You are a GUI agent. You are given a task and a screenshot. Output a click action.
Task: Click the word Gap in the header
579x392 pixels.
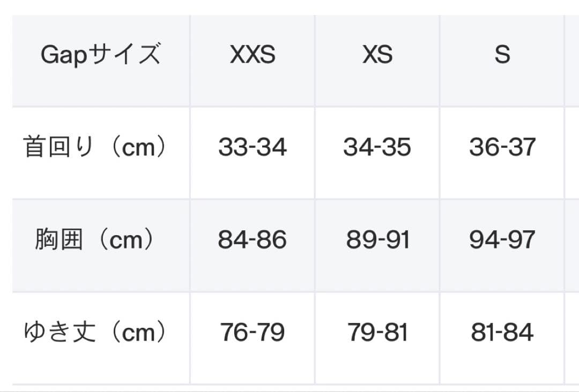tap(63, 55)
